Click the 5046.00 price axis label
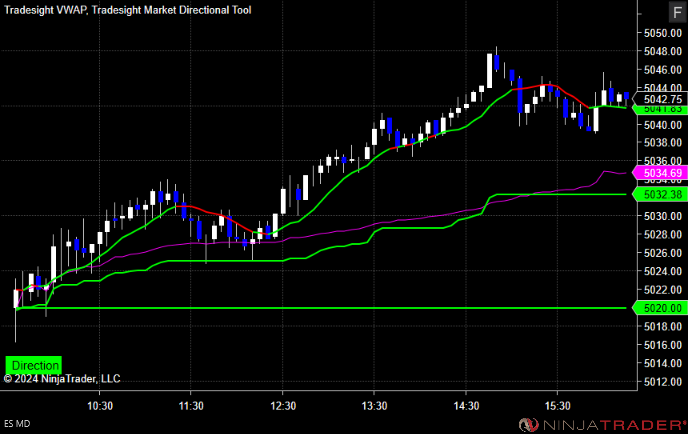Viewport: 688px width, 434px height. [x=663, y=70]
